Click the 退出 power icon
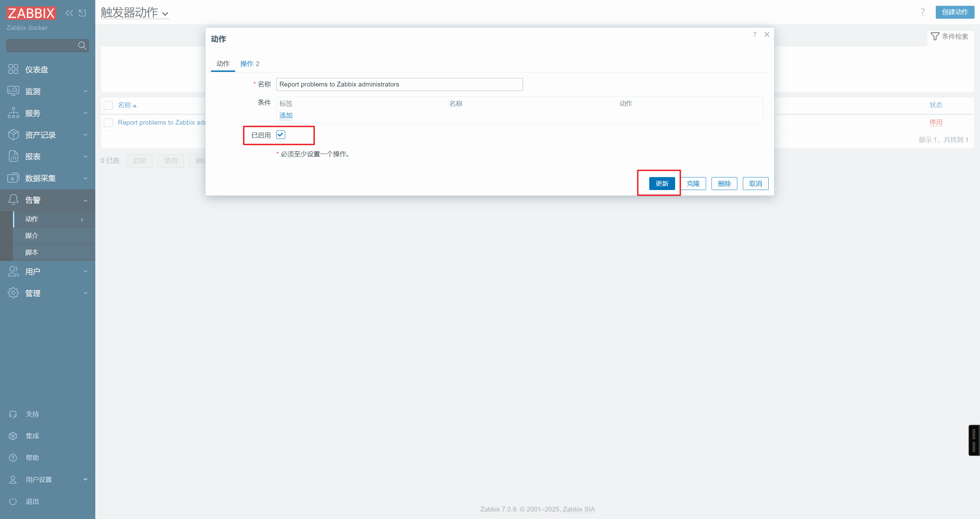Viewport: 980px width, 519px height. tap(13, 501)
